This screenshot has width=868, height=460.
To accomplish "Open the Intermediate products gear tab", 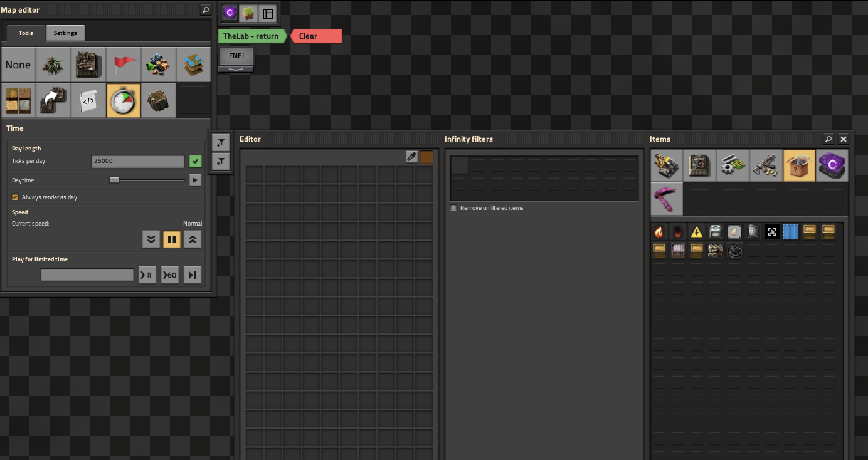I will click(x=733, y=166).
